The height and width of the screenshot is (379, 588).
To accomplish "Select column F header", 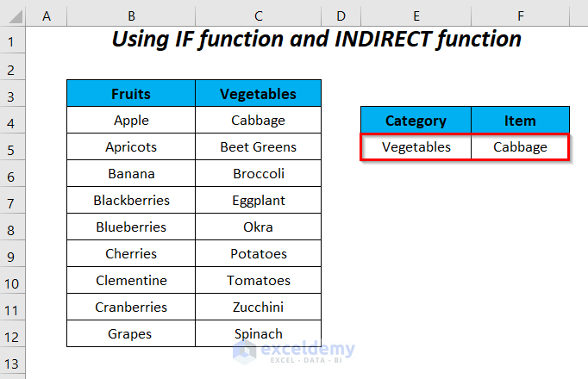I will (520, 16).
